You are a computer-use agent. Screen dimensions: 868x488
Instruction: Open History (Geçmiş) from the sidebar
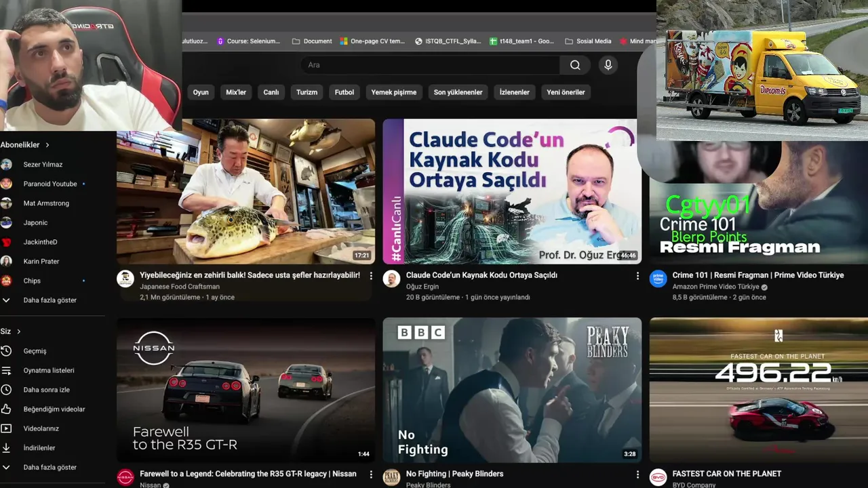click(35, 351)
